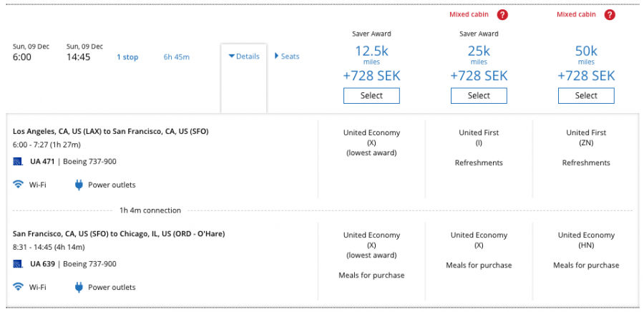This screenshot has width=644, height=312.
Task: Click the SFO to ORD O'Hare route heading
Action: [119, 234]
